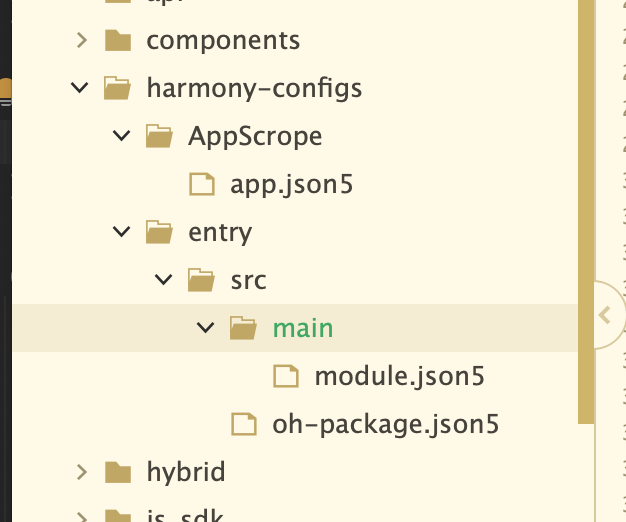Click the components folder icon
Screen dimensions: 626x522
tap(118, 40)
